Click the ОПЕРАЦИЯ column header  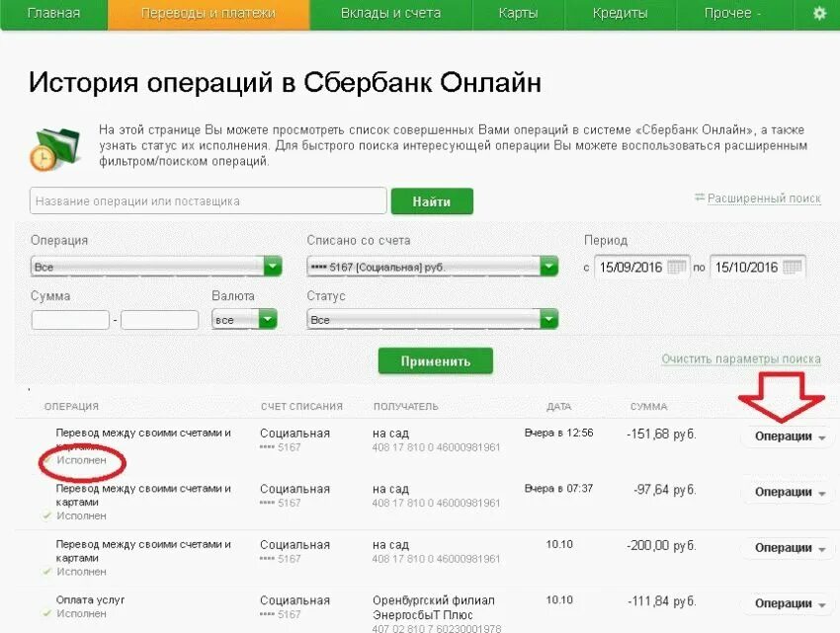(x=71, y=407)
